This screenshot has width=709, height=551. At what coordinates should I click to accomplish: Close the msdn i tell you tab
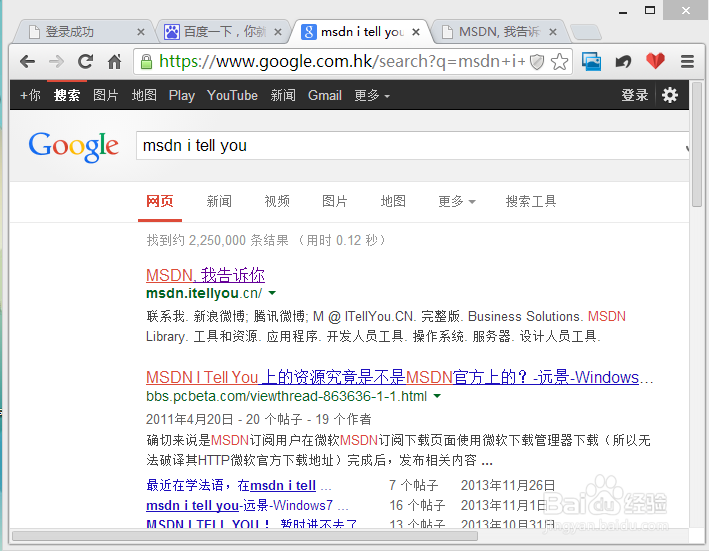pyautogui.click(x=416, y=32)
